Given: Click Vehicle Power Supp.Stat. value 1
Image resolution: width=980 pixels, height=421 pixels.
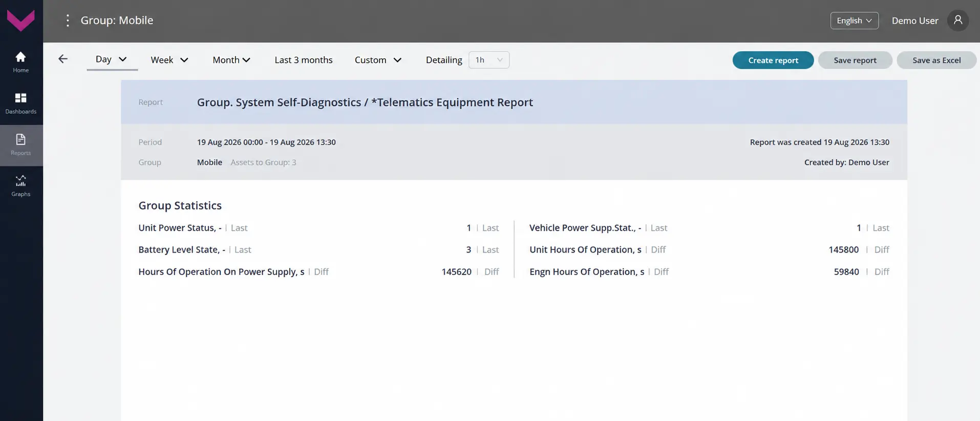Looking at the screenshot, I should pyautogui.click(x=859, y=228).
